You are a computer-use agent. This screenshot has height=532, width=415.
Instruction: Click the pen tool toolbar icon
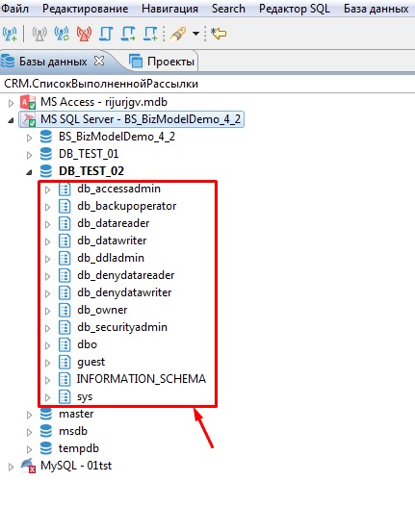[x=178, y=34]
